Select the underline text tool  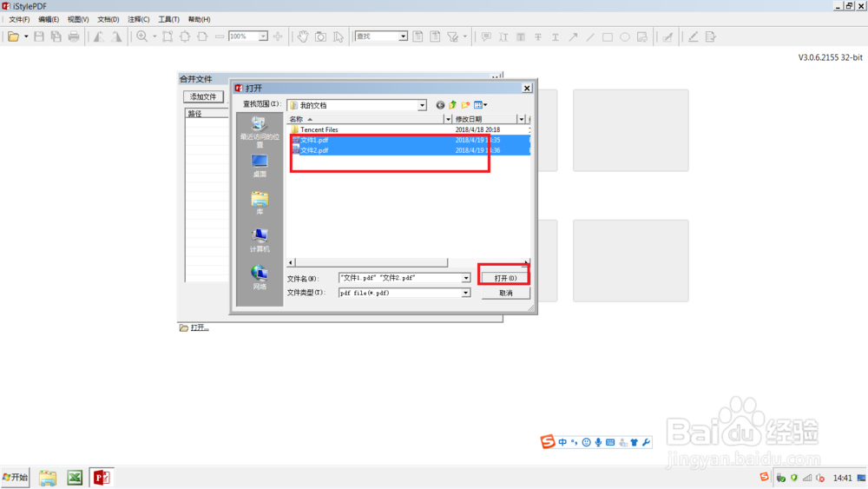(x=556, y=37)
